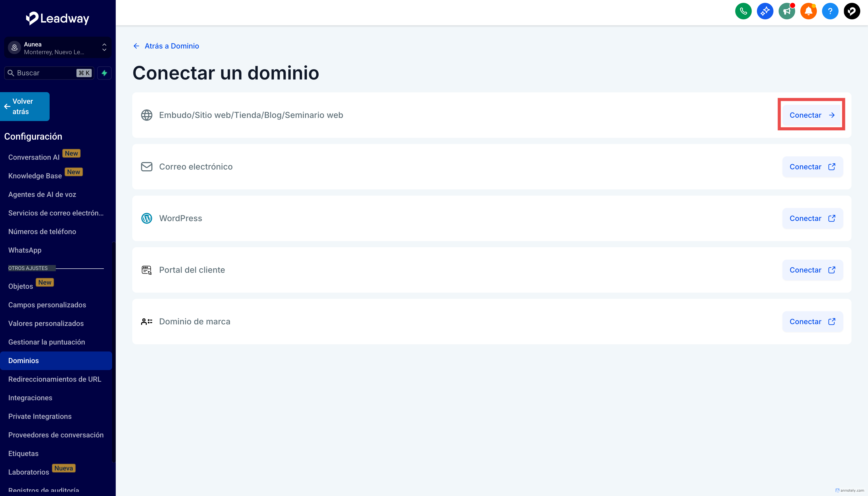Screen dimensions: 868x496
Task: Click the green lightning quick actions icon
Action: click(104, 73)
